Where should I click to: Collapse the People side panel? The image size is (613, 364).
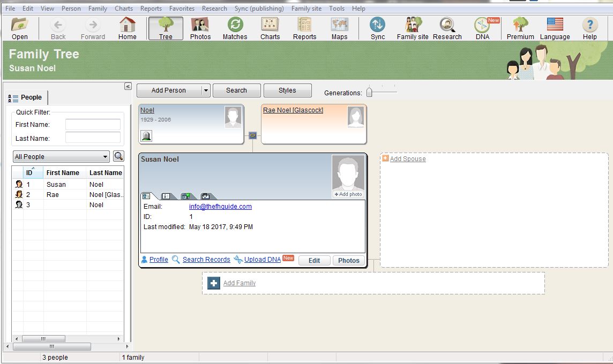coord(128,86)
